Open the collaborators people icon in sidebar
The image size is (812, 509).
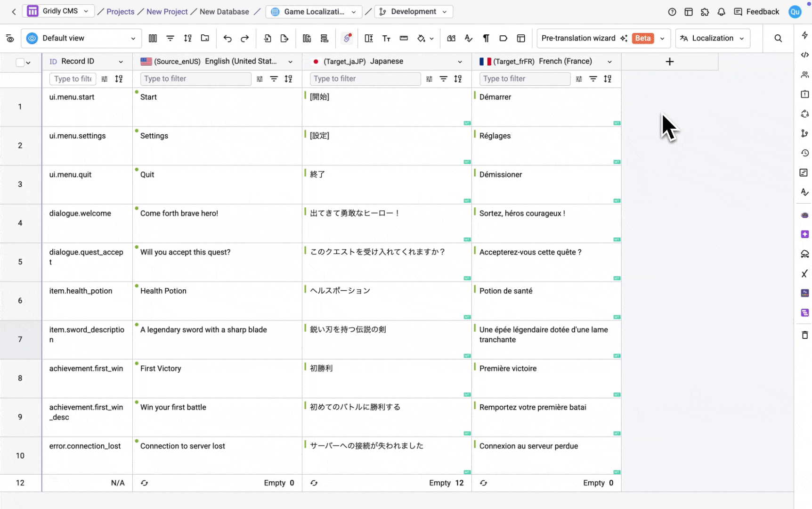pos(804,74)
